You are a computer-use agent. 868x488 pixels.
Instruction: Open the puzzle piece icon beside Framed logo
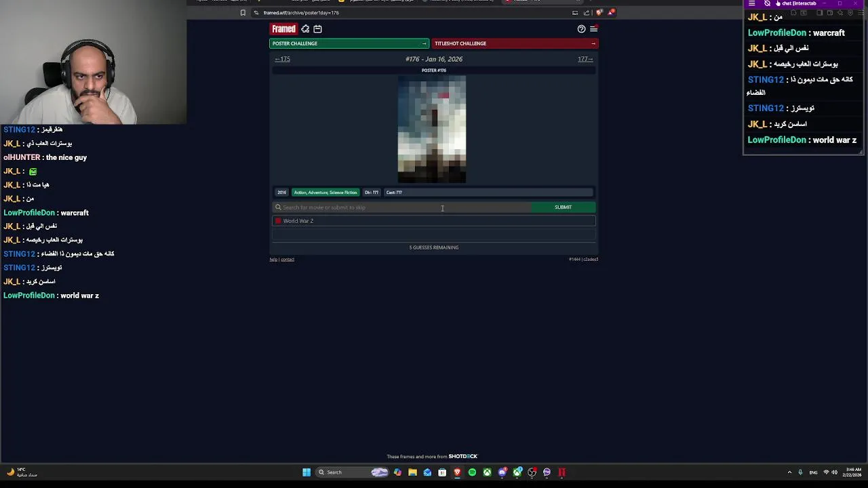305,28
